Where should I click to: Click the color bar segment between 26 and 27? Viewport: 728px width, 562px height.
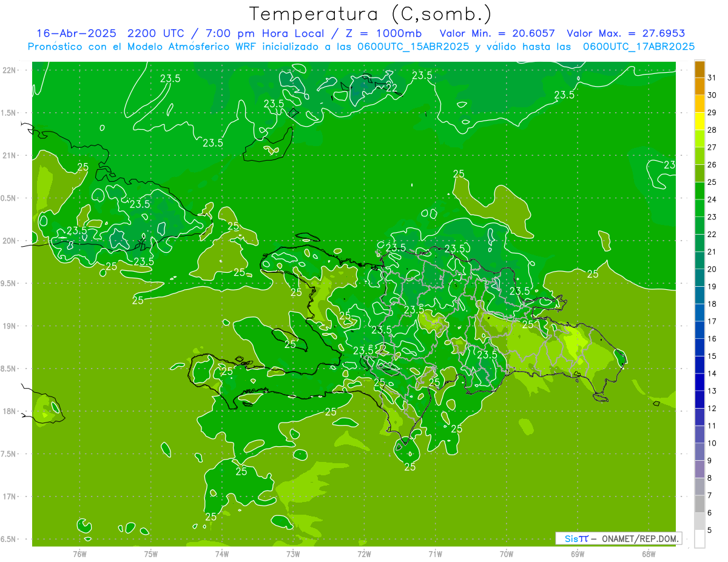point(699,156)
